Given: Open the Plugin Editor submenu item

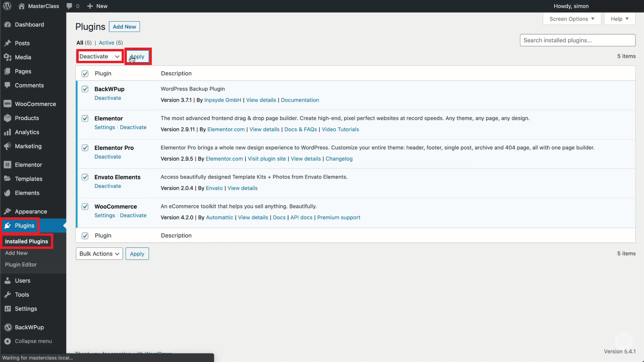Looking at the screenshot, I should (x=21, y=265).
